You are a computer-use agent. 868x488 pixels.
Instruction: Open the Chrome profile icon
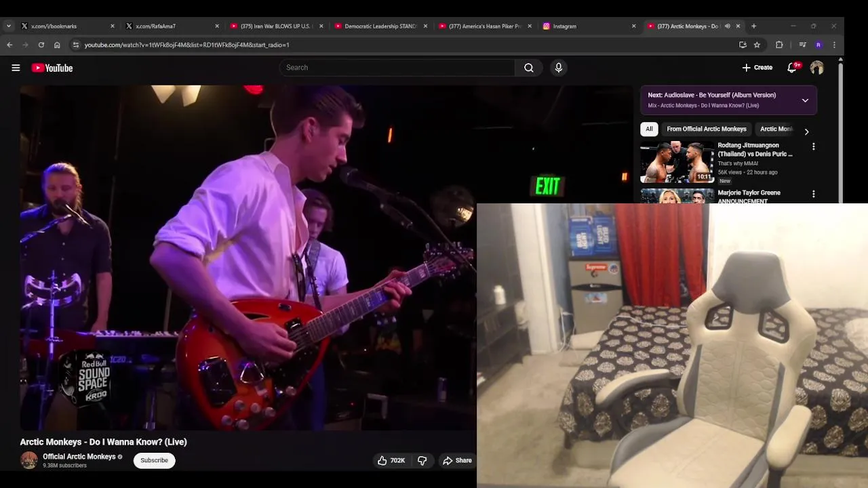tap(818, 45)
